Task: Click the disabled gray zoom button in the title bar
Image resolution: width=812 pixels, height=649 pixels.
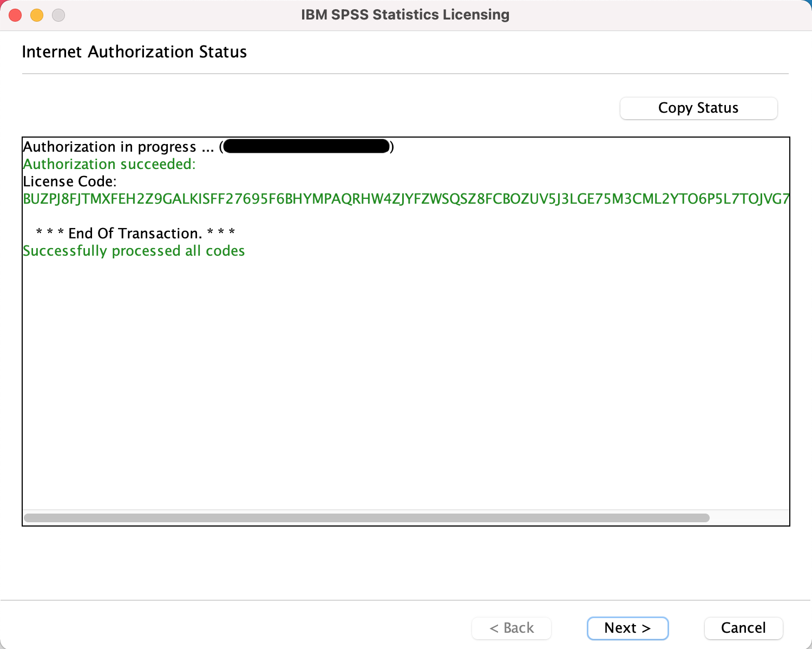Action: click(x=58, y=15)
